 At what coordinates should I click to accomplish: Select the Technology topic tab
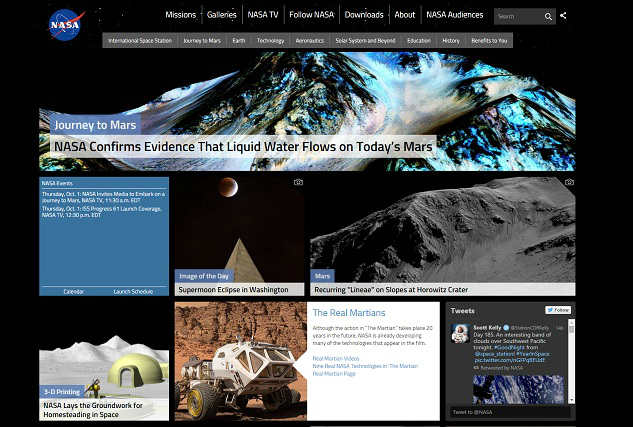tap(270, 40)
